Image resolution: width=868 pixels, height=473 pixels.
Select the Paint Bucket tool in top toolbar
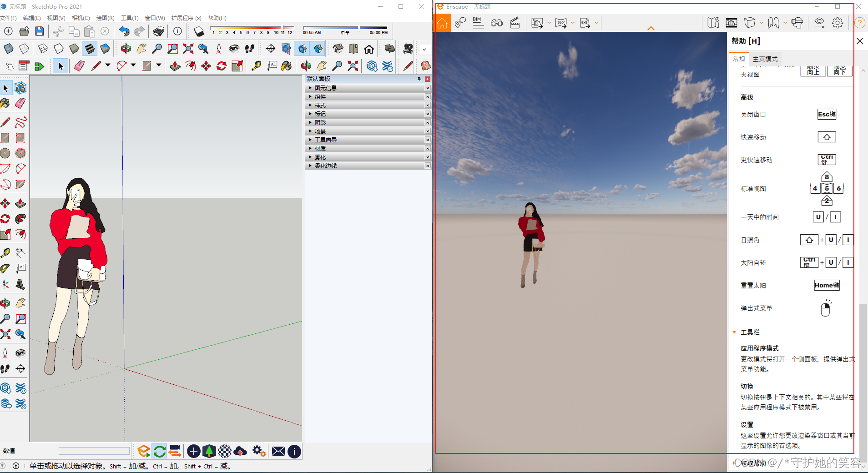[x=286, y=66]
